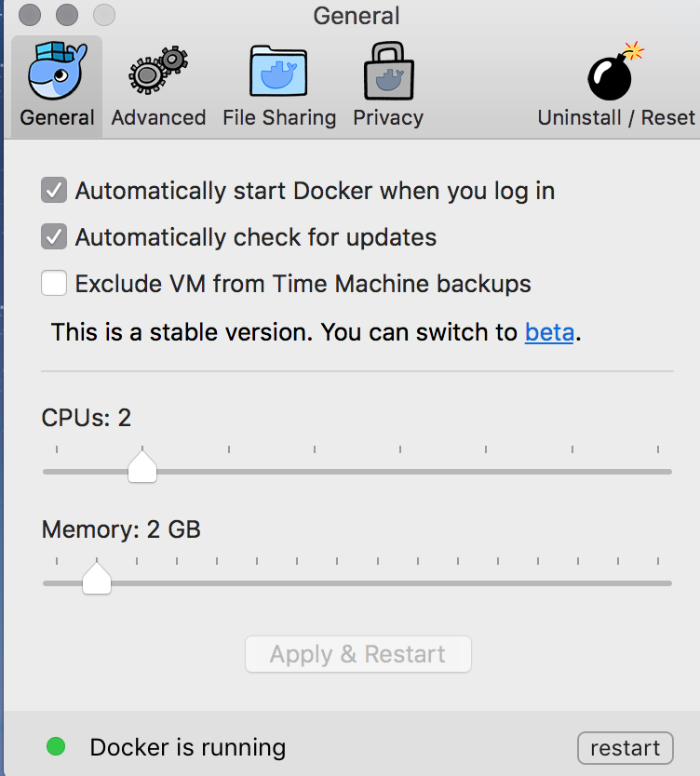This screenshot has height=776, width=700.
Task: Open the Privacy padlock icon
Action: pos(388,71)
